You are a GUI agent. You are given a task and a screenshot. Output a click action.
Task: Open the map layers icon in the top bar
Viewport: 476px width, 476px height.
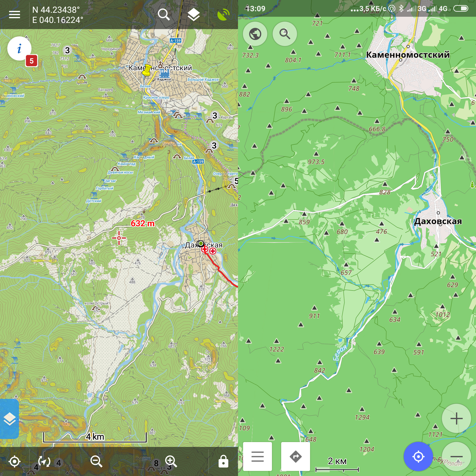click(x=194, y=15)
